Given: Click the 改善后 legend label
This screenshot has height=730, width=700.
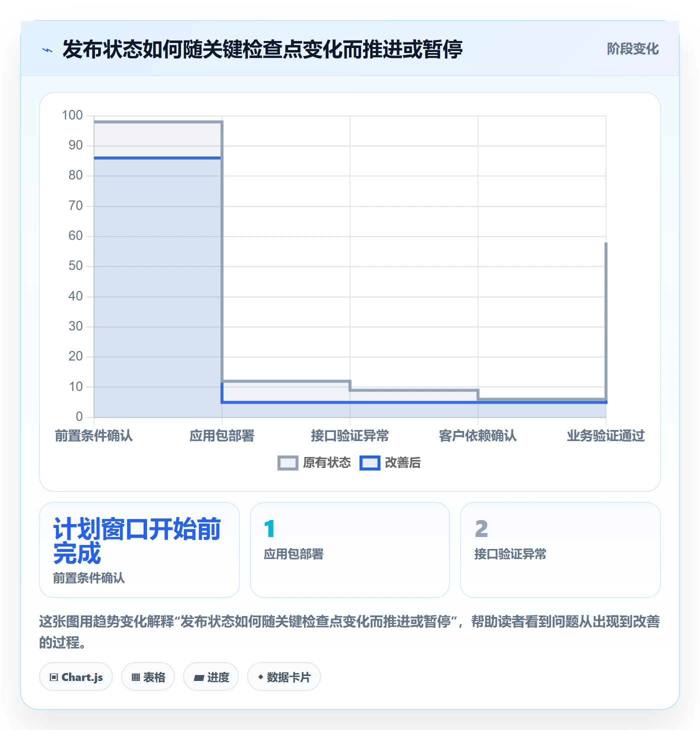Looking at the screenshot, I should [402, 463].
